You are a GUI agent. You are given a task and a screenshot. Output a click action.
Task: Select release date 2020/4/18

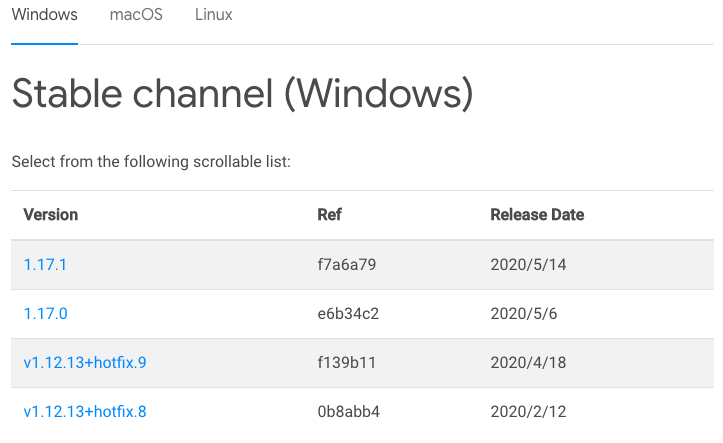(x=528, y=362)
